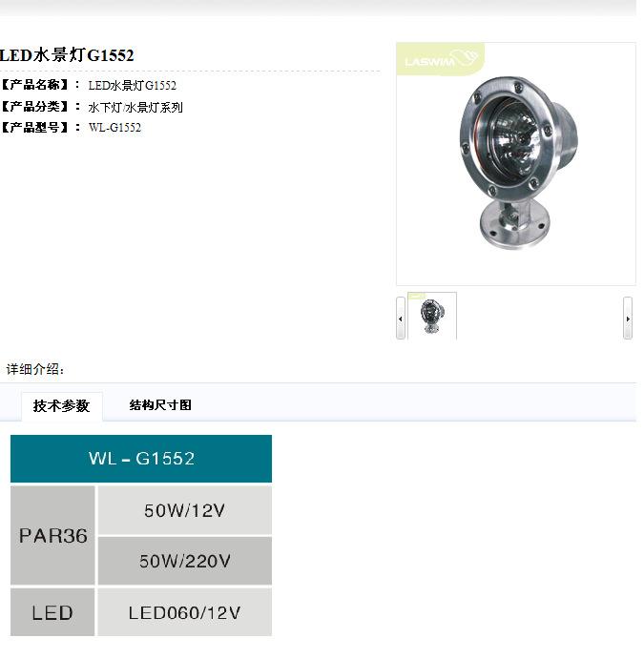644x659 pixels.
Task: Click the LASWIM logo watermark
Action: pyautogui.click(x=441, y=59)
